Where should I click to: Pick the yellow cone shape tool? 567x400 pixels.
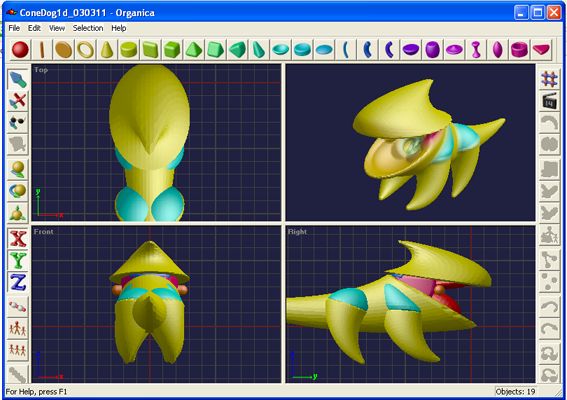pos(107,50)
